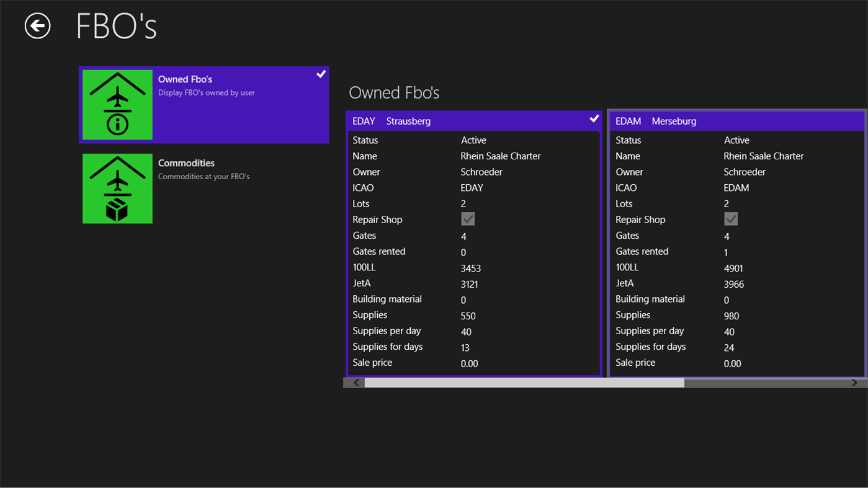Click the checkmark on Owned Fbo's tile
The height and width of the screenshot is (488, 868).
[x=321, y=74]
